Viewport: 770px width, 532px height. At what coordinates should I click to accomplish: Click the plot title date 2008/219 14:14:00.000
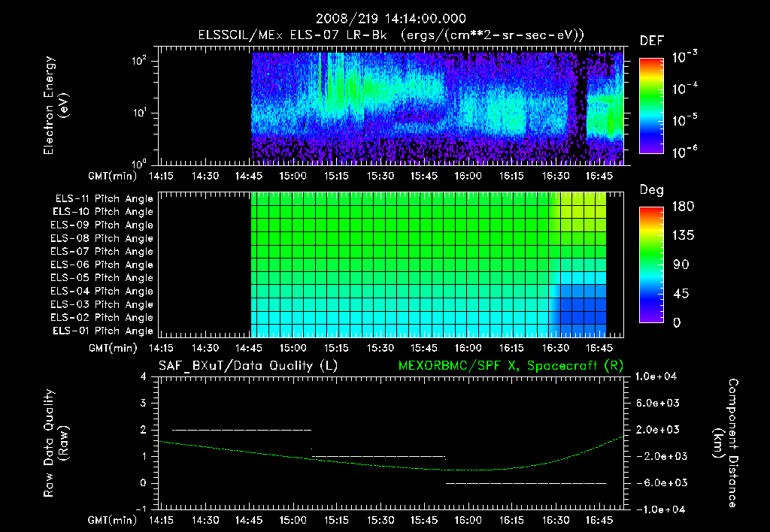point(390,19)
